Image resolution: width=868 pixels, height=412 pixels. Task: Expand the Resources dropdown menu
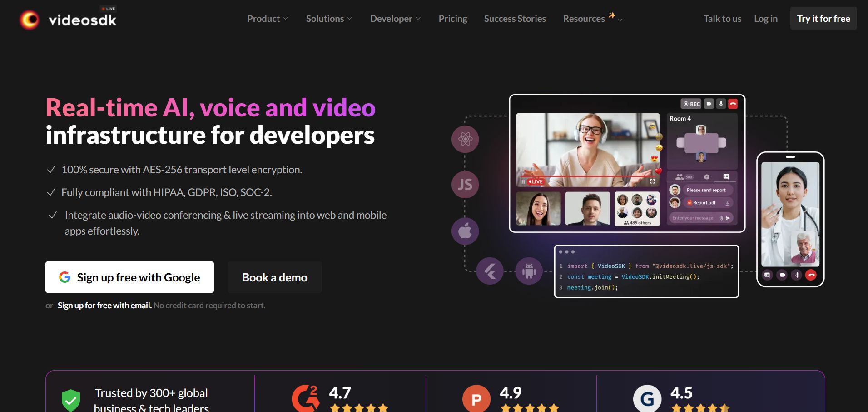(593, 19)
